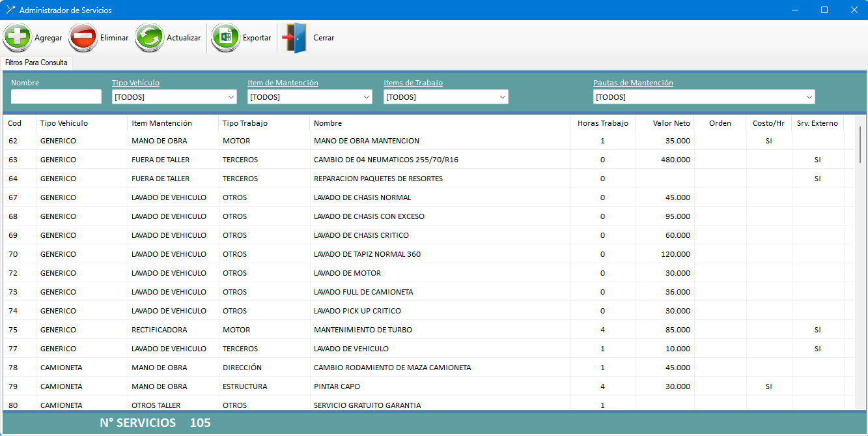Focus the Nombre filter text box
Screen dimensions: 868x436
coord(56,96)
